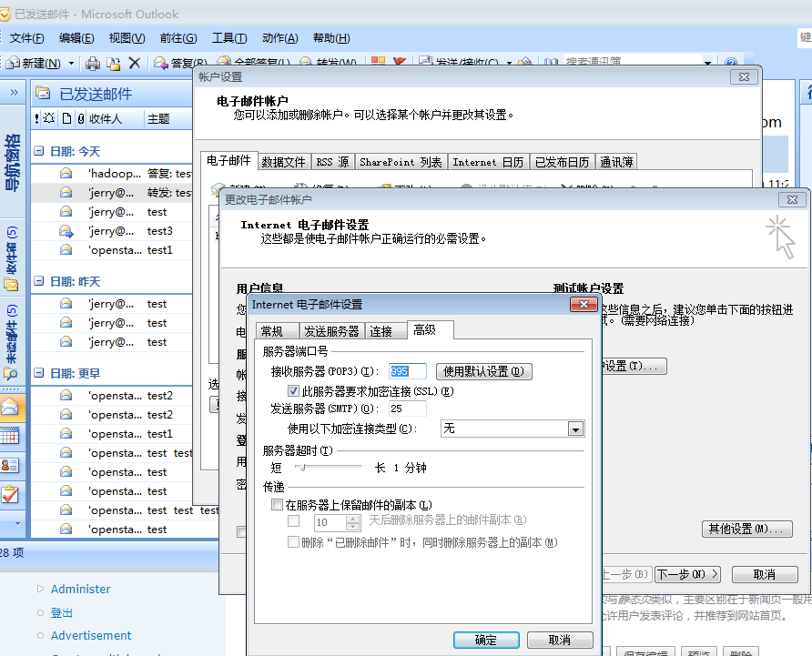812x656 pixels.
Task: Click the days number field showing 10
Action: point(330,522)
